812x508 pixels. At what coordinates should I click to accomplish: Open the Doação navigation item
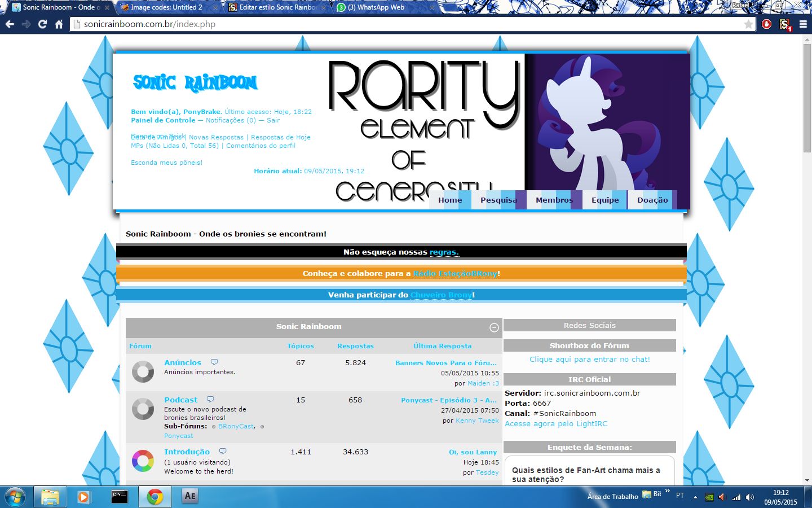tap(652, 200)
